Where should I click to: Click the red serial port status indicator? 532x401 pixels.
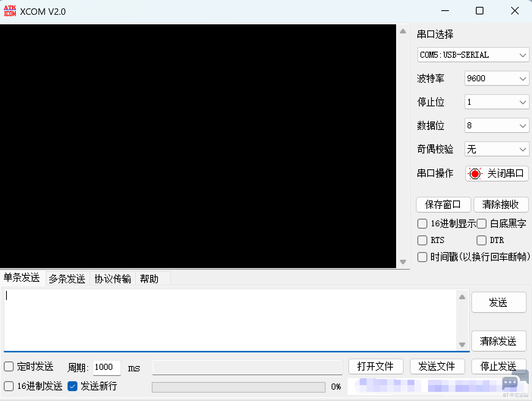(x=475, y=174)
